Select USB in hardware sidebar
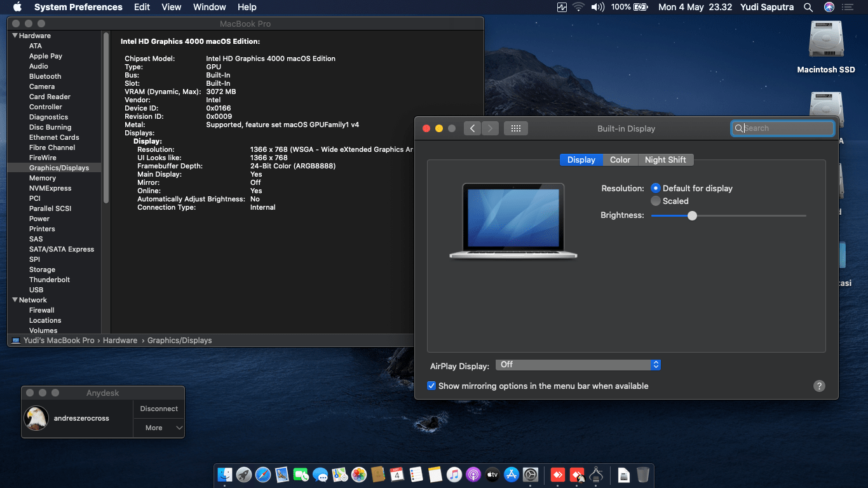 point(36,290)
